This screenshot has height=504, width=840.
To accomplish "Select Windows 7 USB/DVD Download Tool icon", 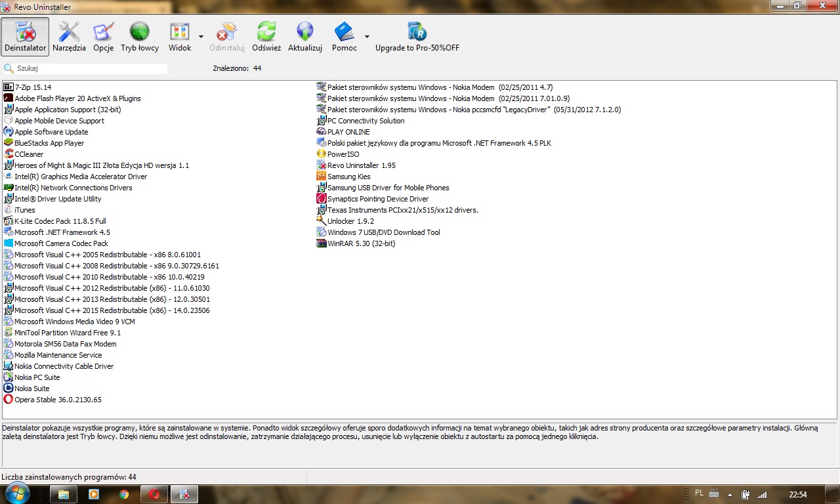I will [x=322, y=232].
